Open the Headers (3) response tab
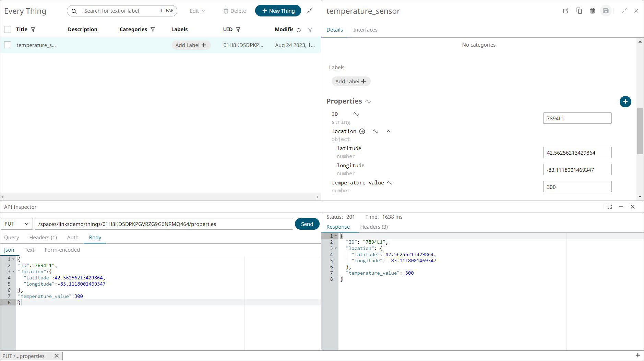The image size is (644, 361). point(374,227)
